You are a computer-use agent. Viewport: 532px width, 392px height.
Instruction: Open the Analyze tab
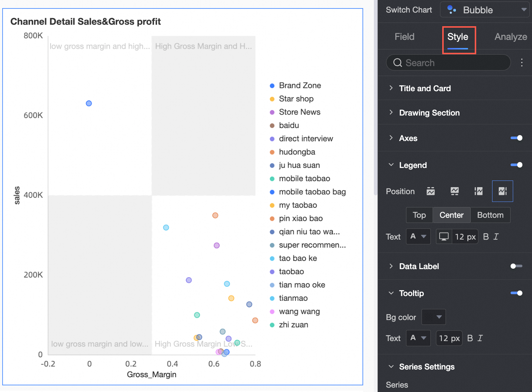[511, 37]
